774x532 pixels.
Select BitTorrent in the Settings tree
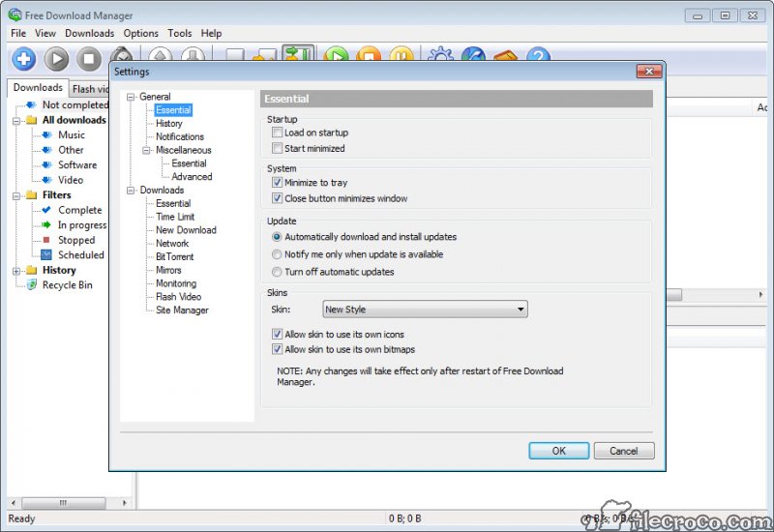[175, 256]
